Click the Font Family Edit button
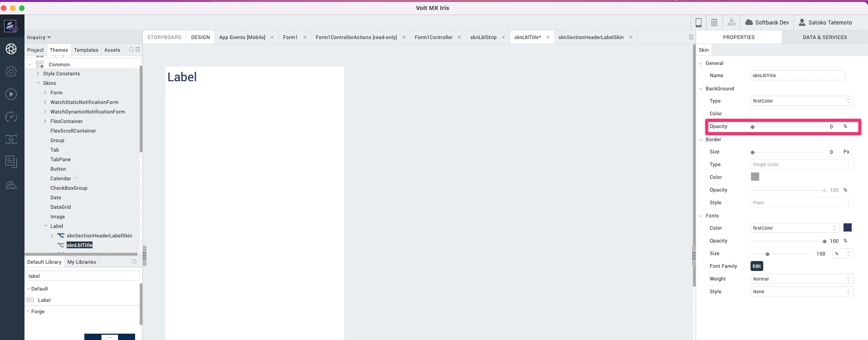Viewport: 868px width, 340px height. pos(757,266)
